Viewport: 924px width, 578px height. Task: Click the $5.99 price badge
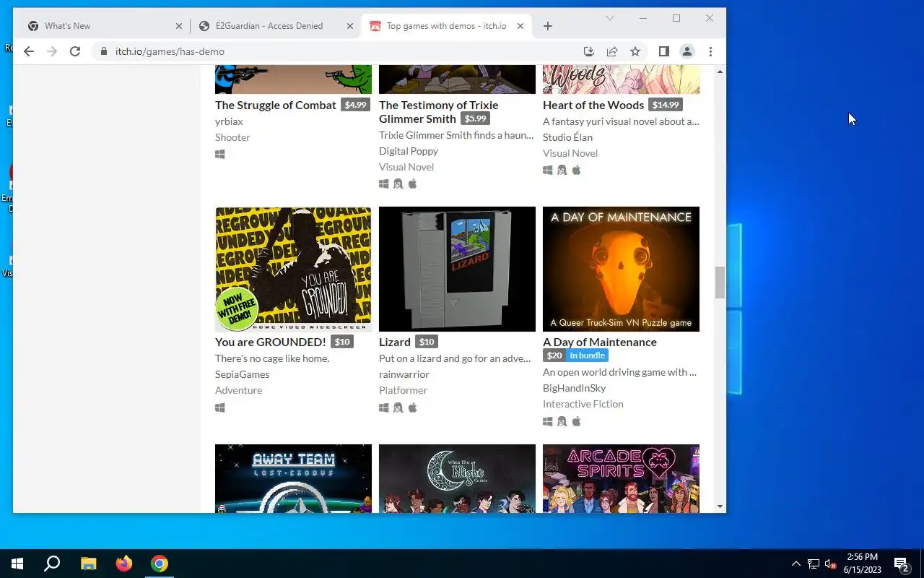pyautogui.click(x=475, y=118)
